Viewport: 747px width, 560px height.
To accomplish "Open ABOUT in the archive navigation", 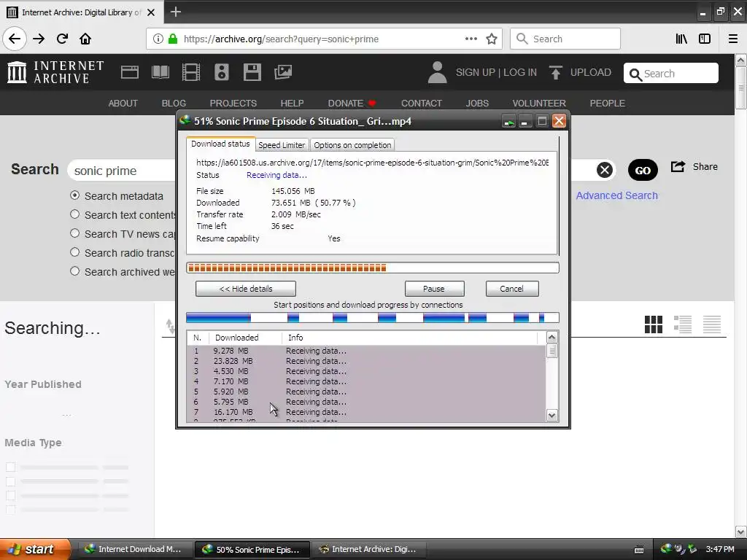I will (123, 104).
